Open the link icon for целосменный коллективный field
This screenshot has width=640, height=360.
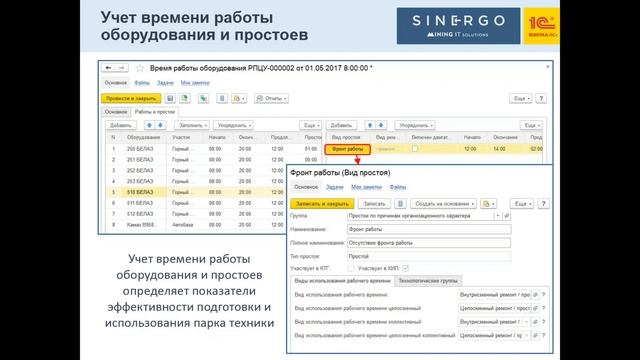(x=535, y=336)
